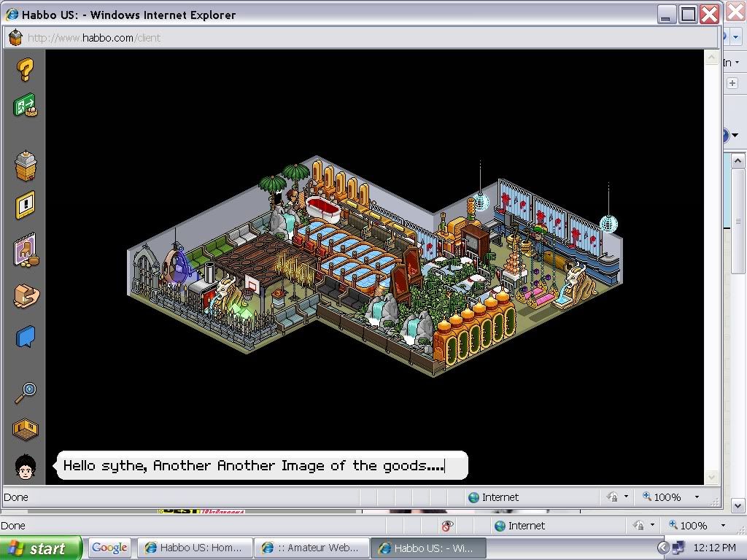Maximize the Habbo US window
The height and width of the screenshot is (560, 747).
pos(688,15)
